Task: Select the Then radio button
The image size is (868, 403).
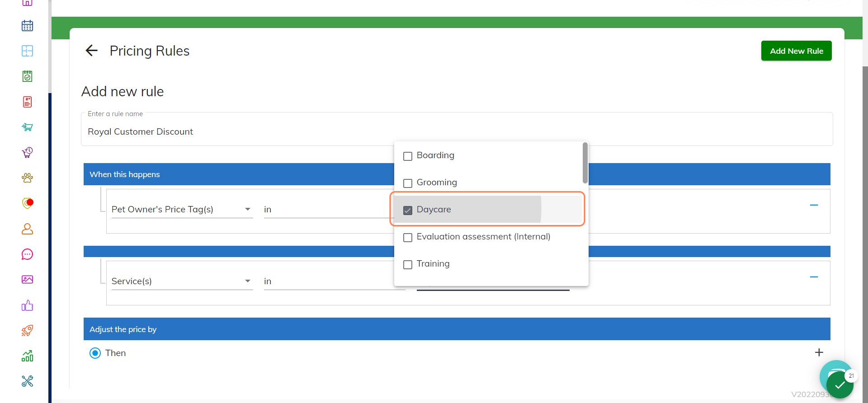Action: (x=95, y=353)
